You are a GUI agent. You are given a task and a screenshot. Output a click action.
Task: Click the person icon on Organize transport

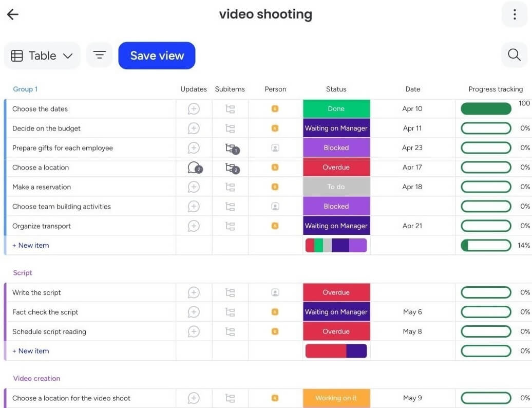coord(275,226)
